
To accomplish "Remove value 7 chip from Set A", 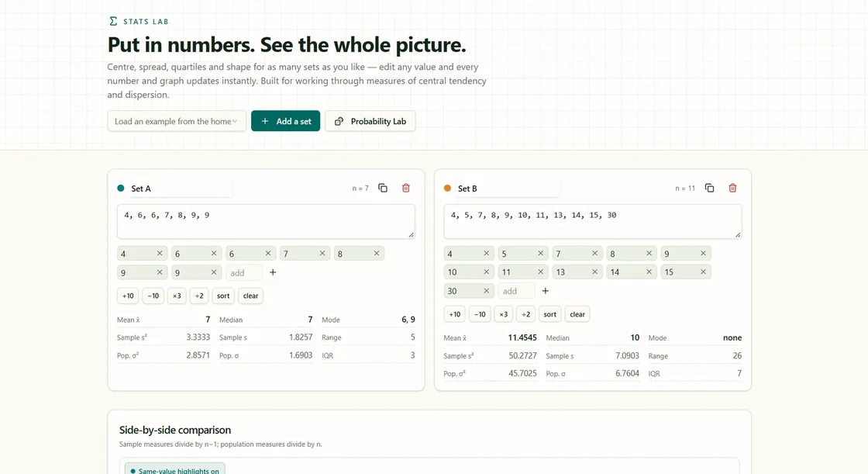I will [x=322, y=254].
